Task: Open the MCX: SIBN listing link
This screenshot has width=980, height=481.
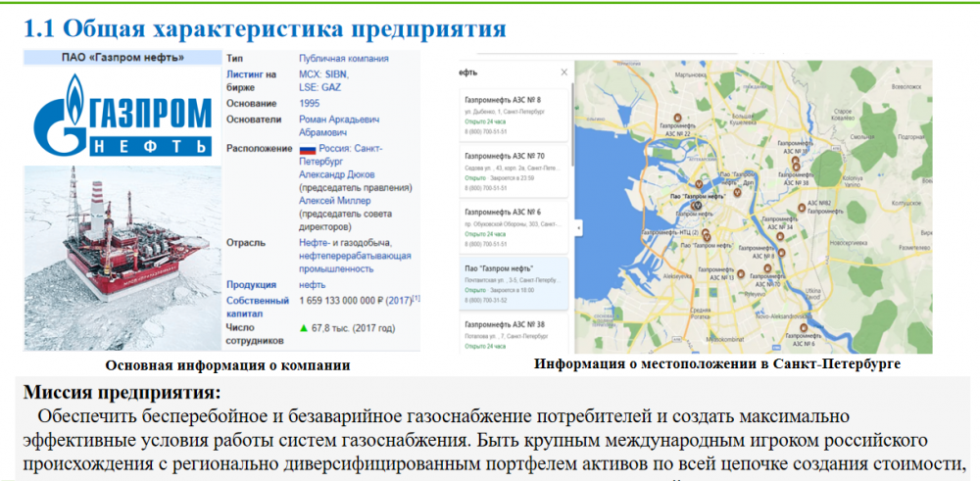Action: (323, 74)
